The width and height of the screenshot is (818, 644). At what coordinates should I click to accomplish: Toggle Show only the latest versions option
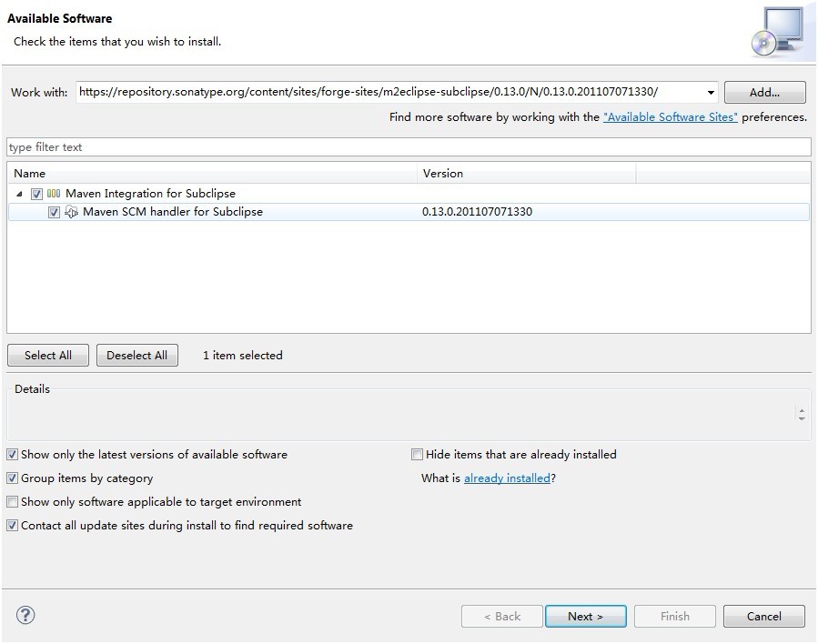tap(13, 455)
